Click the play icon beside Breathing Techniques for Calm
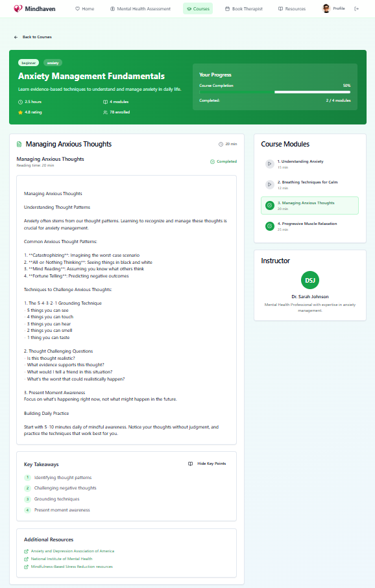 (269, 184)
